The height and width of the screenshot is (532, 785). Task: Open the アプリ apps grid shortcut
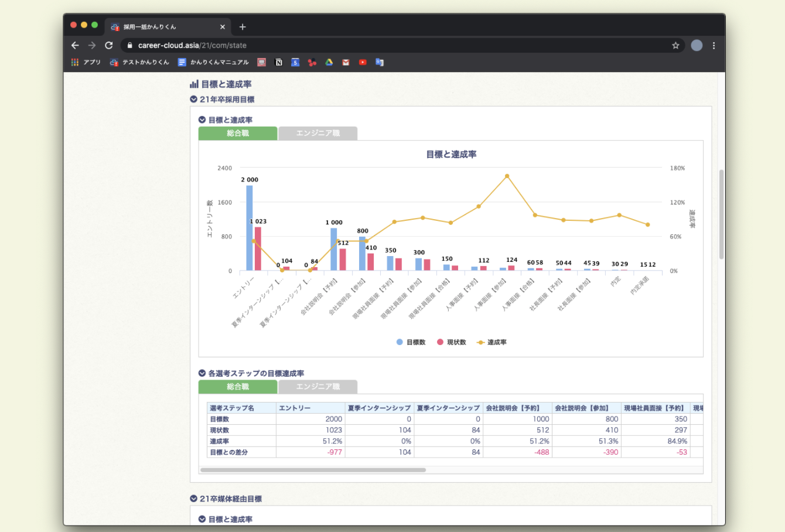click(x=86, y=62)
